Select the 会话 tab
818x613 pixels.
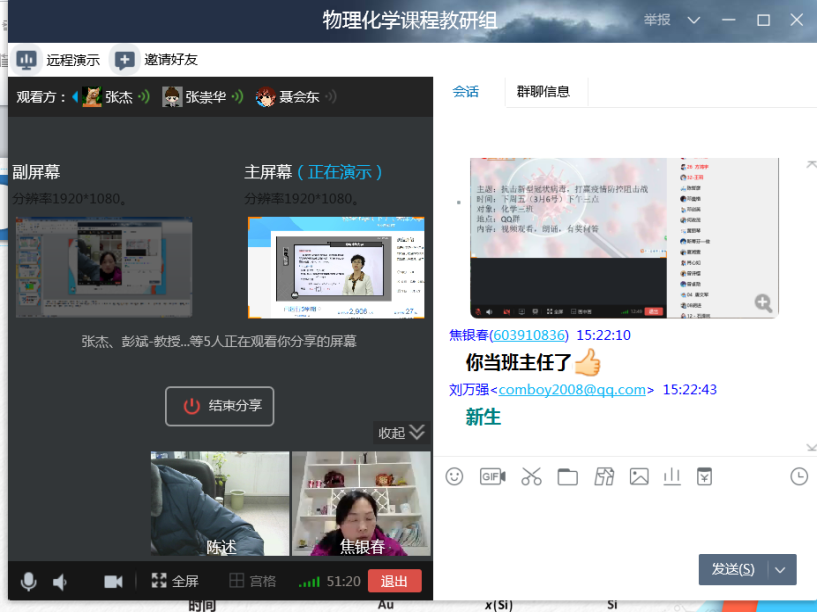(463, 89)
